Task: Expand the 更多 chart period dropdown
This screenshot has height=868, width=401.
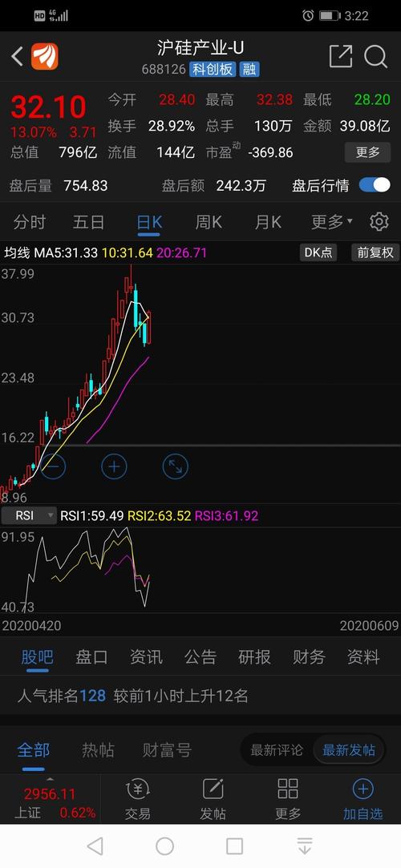Action: 332,222
